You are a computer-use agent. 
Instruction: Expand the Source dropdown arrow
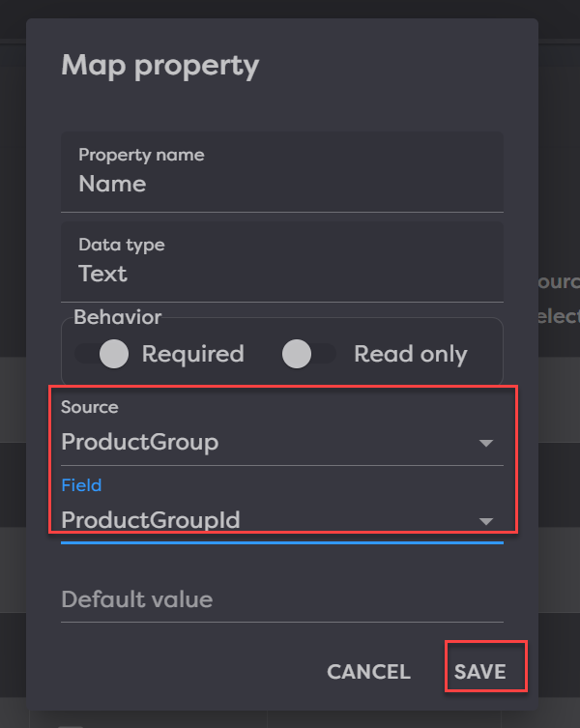tap(485, 444)
